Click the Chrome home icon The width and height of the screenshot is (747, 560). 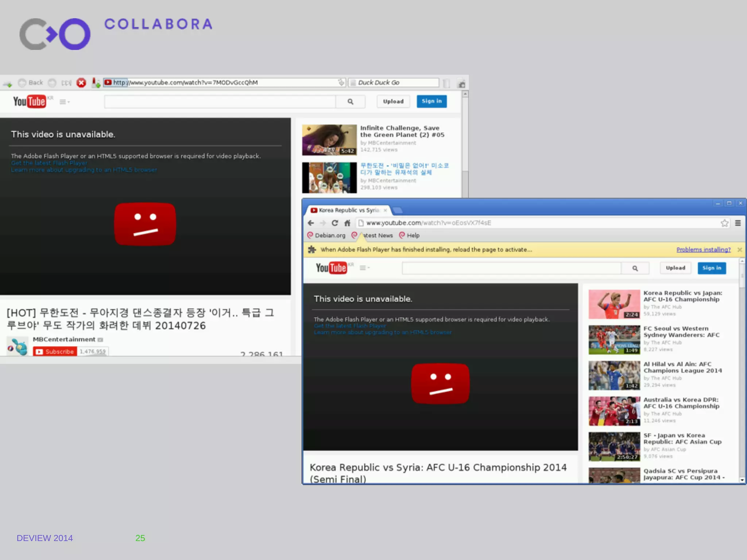(x=347, y=223)
